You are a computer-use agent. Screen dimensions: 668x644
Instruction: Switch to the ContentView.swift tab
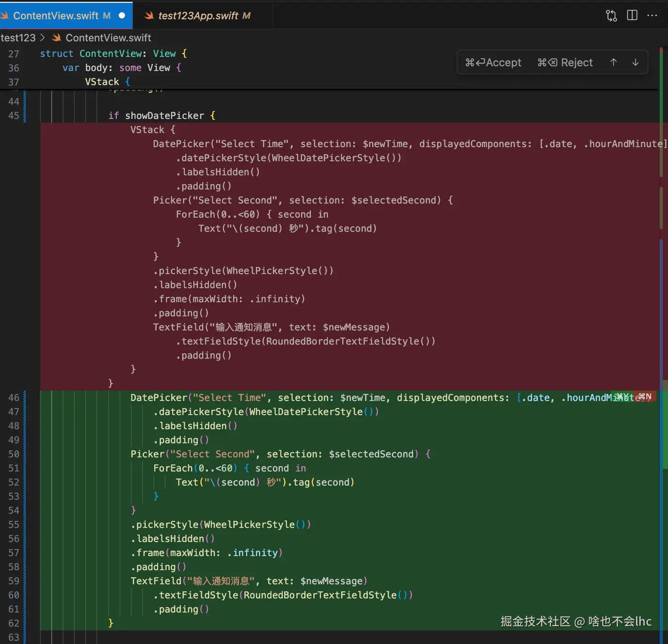pos(56,16)
